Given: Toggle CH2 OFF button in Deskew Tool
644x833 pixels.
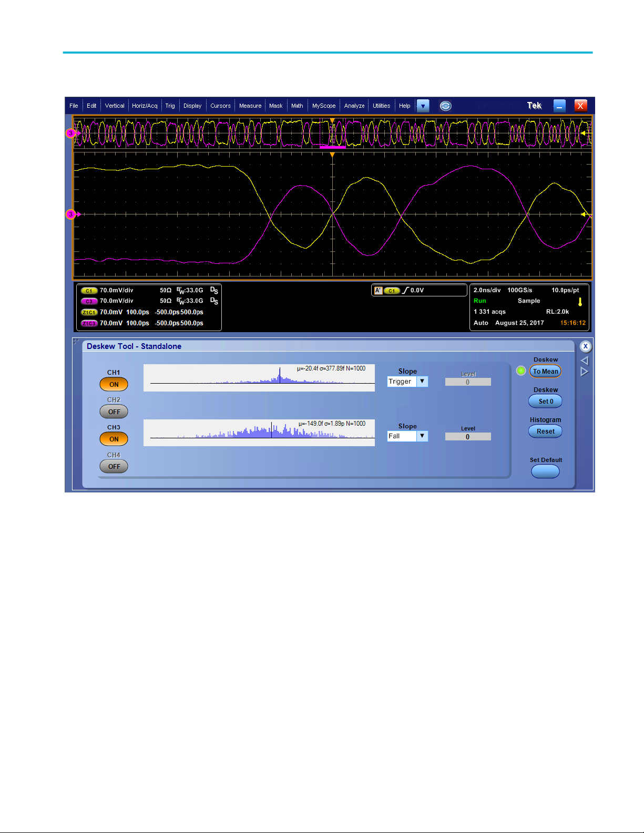Looking at the screenshot, I should click(x=114, y=412).
